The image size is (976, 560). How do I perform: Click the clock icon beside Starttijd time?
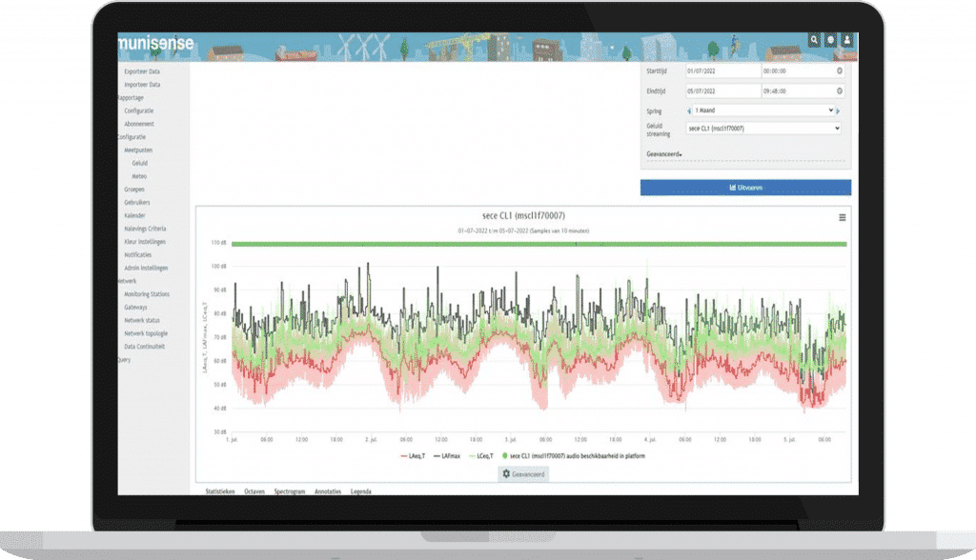839,70
